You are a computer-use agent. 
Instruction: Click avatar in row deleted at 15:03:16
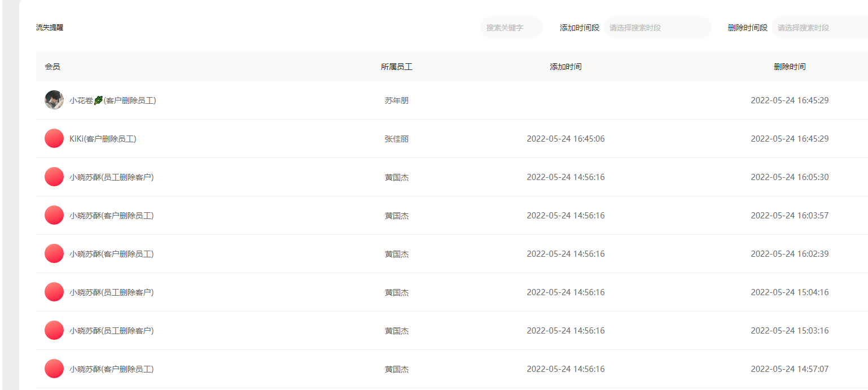coord(54,330)
